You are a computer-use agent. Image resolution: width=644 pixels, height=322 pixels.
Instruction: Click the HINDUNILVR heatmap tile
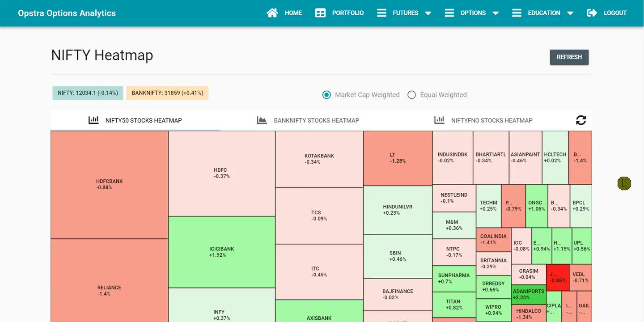(x=398, y=210)
